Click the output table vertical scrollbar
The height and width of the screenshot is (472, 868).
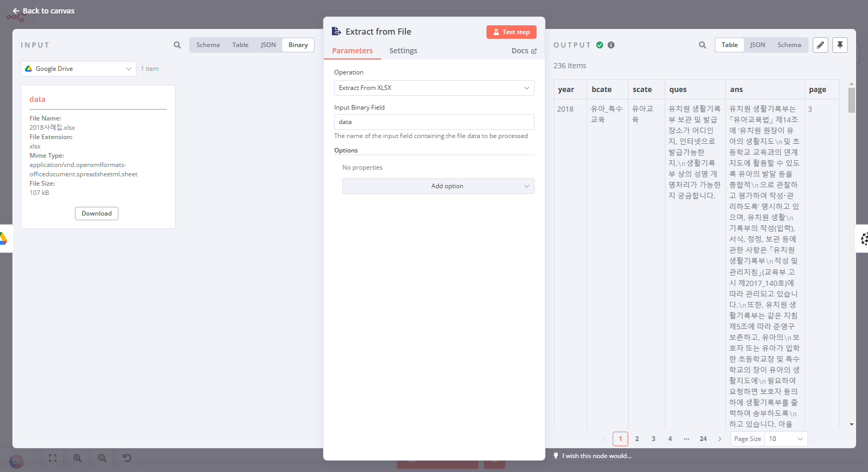tap(851, 100)
